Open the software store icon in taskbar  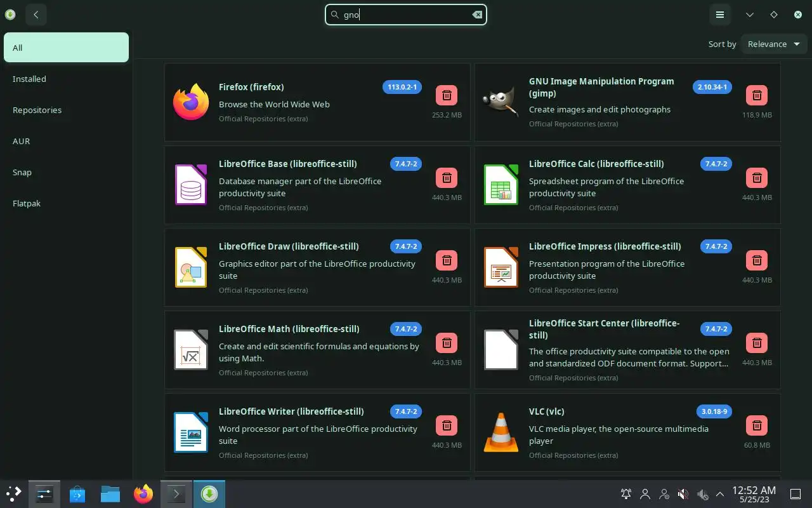tap(77, 494)
